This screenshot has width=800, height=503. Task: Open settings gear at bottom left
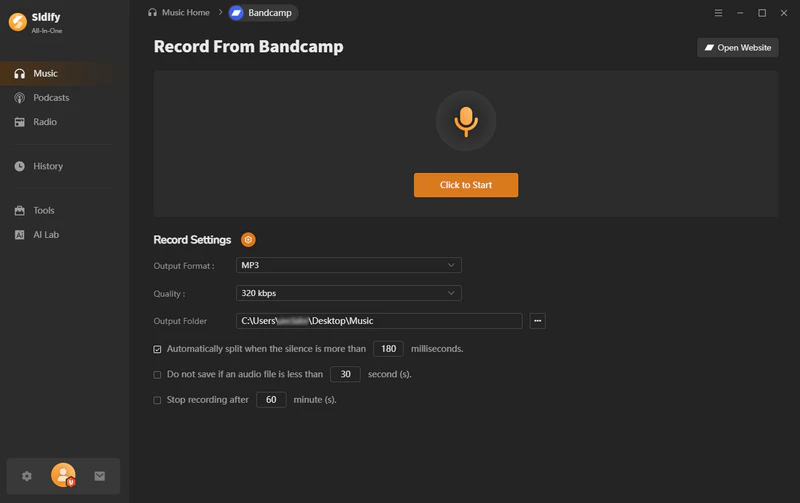point(27,476)
